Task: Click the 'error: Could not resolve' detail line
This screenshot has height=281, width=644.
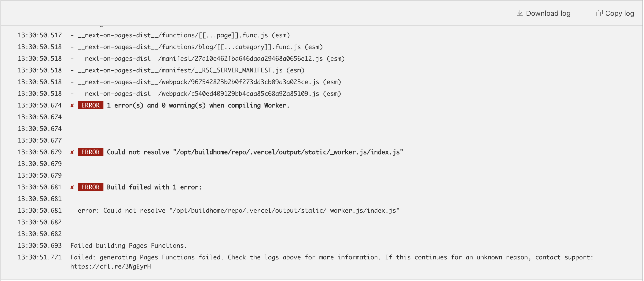Action: coord(239,210)
